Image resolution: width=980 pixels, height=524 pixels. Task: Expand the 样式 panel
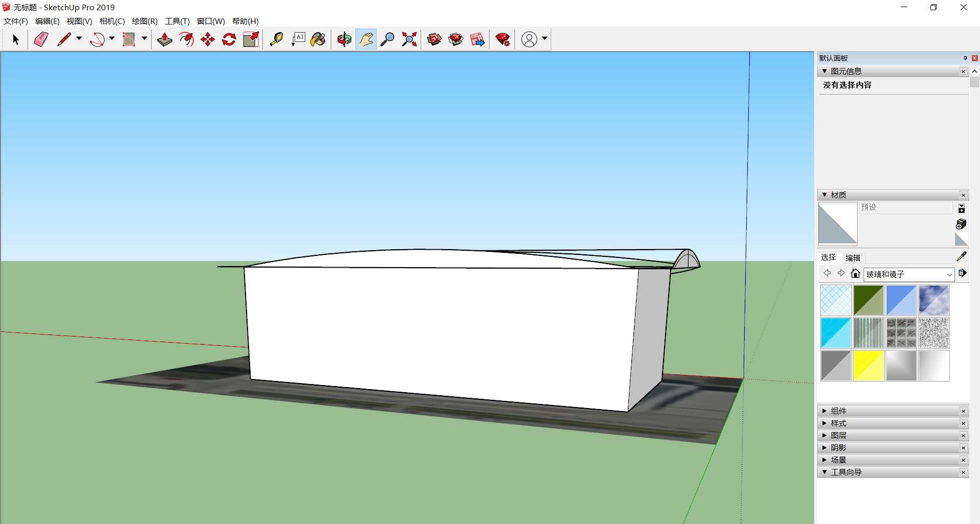pos(824,423)
